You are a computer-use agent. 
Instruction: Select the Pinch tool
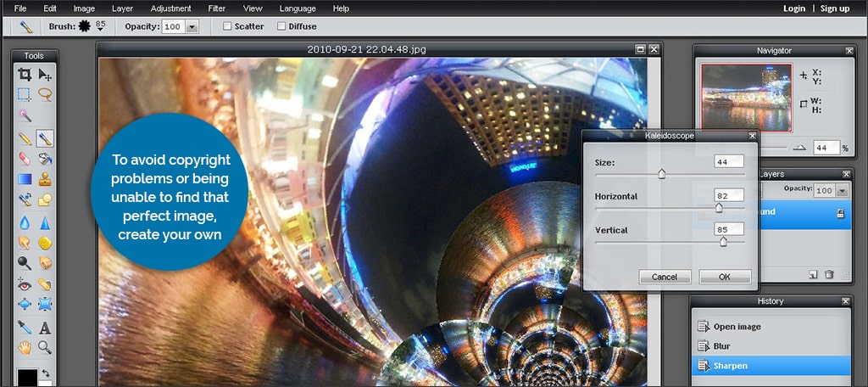point(45,304)
